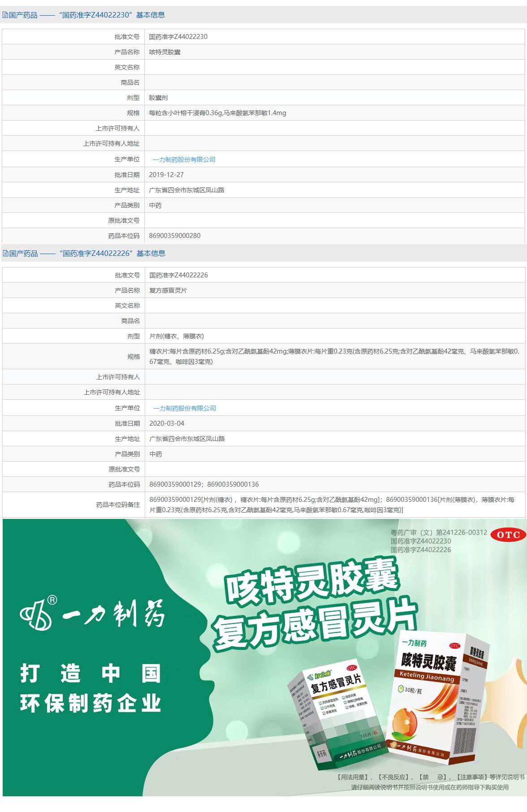Click the specification starting with 糖衣片:每片含原药材6.25g
This screenshot has height=812, width=527.
coord(334,356)
